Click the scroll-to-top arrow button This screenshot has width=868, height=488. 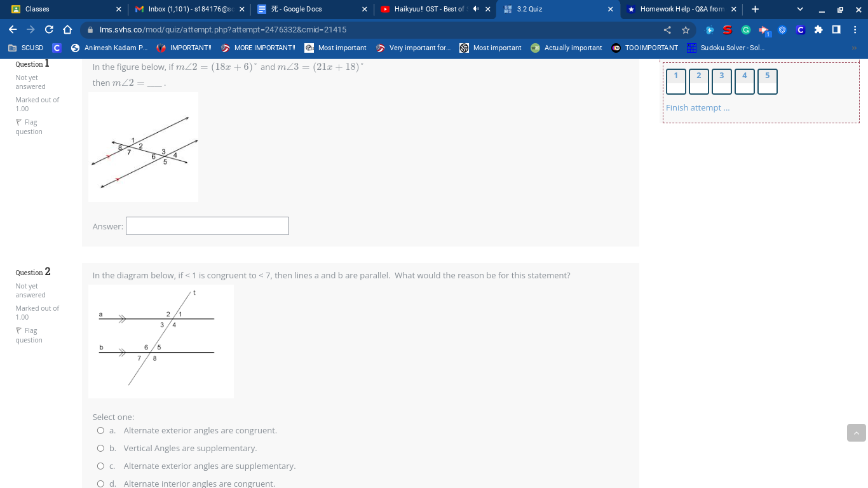(x=857, y=433)
